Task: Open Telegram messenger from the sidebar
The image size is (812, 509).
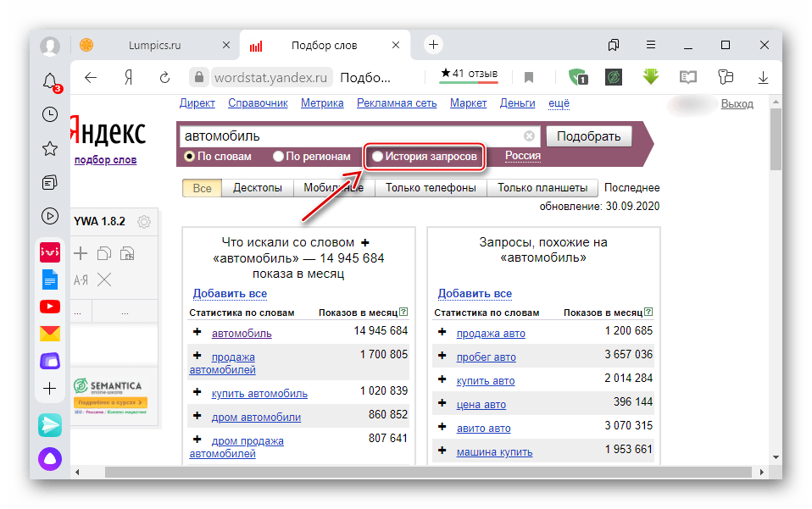Action: tap(50, 425)
